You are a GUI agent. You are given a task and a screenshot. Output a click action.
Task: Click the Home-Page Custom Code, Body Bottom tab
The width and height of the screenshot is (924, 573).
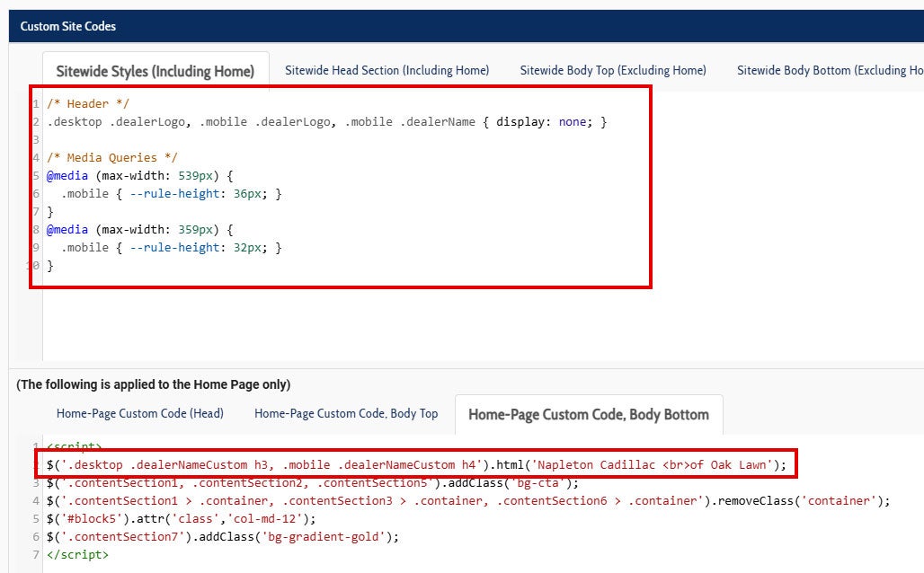point(588,414)
